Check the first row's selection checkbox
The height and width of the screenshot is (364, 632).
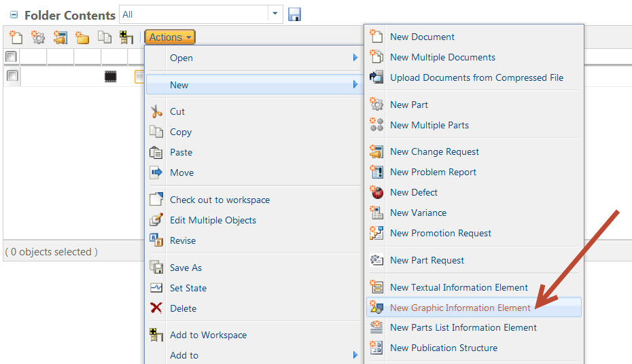click(x=12, y=76)
